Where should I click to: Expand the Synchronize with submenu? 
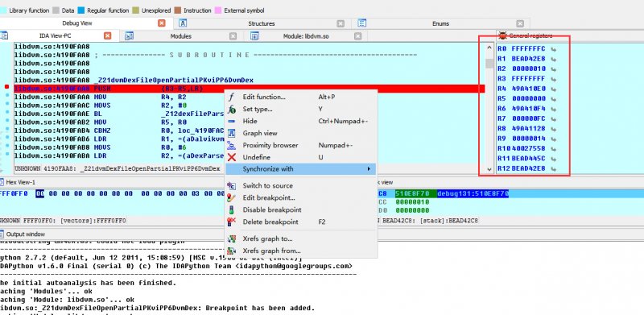300,169
